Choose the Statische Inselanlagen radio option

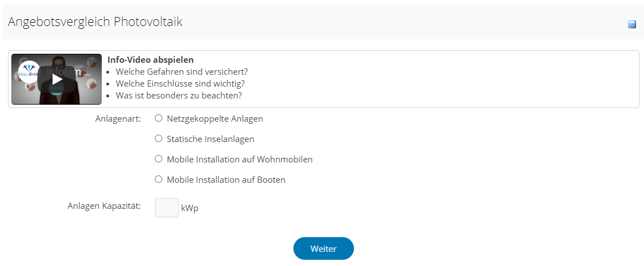tap(159, 139)
